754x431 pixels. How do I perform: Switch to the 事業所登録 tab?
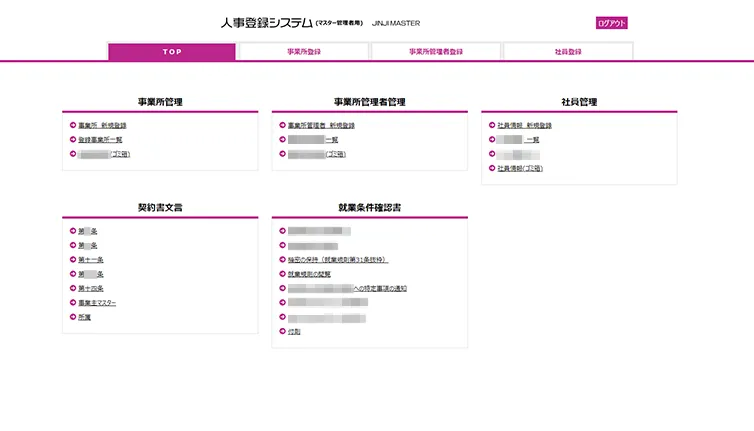(x=304, y=52)
